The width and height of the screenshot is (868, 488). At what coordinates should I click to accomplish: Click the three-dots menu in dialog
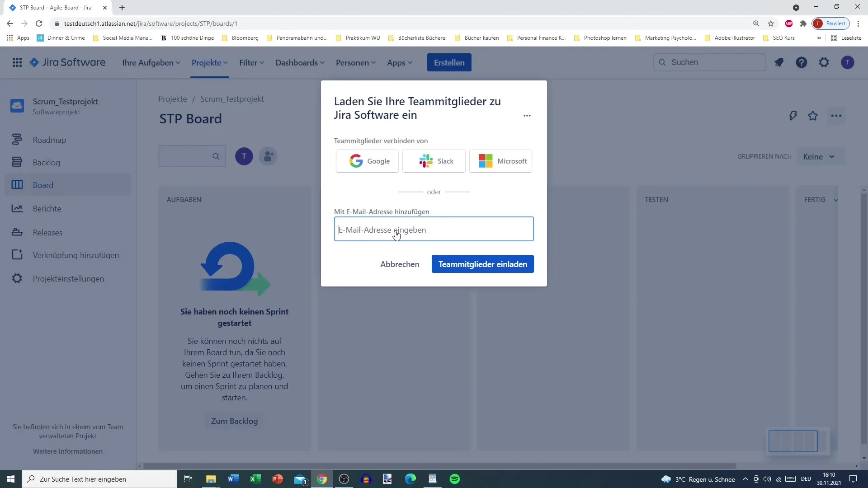tap(527, 116)
